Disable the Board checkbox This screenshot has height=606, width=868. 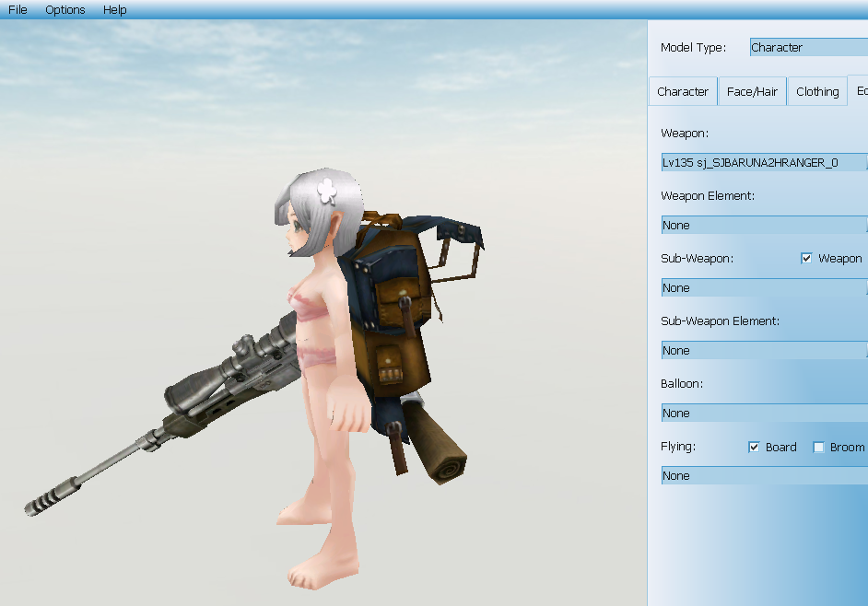[x=755, y=448]
